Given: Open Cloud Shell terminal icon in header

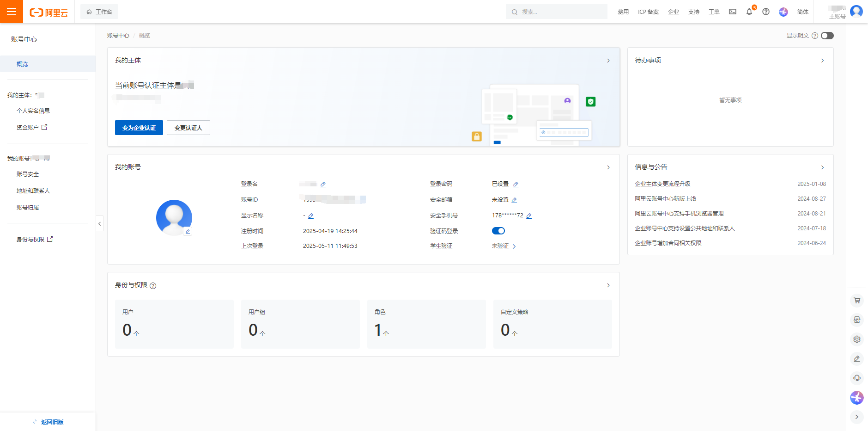Looking at the screenshot, I should pyautogui.click(x=733, y=12).
